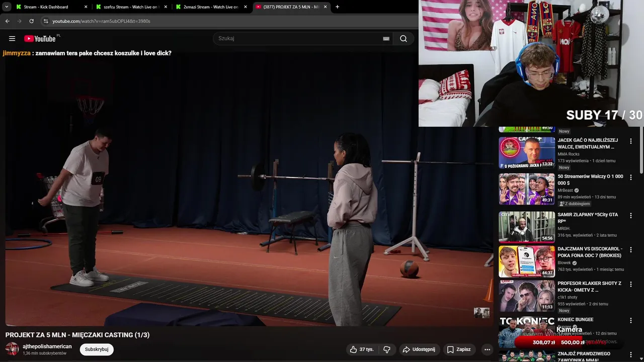Click the video player area

[250, 189]
